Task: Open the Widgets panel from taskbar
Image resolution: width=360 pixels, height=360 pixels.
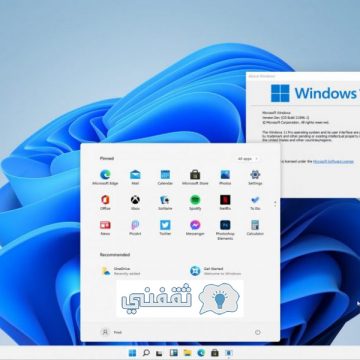Action: [173, 353]
